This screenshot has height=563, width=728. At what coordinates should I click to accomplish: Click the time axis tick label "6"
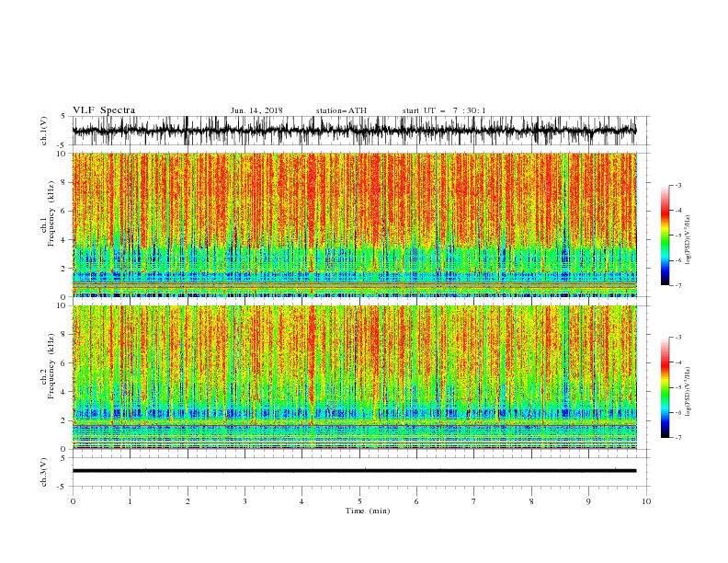click(416, 501)
